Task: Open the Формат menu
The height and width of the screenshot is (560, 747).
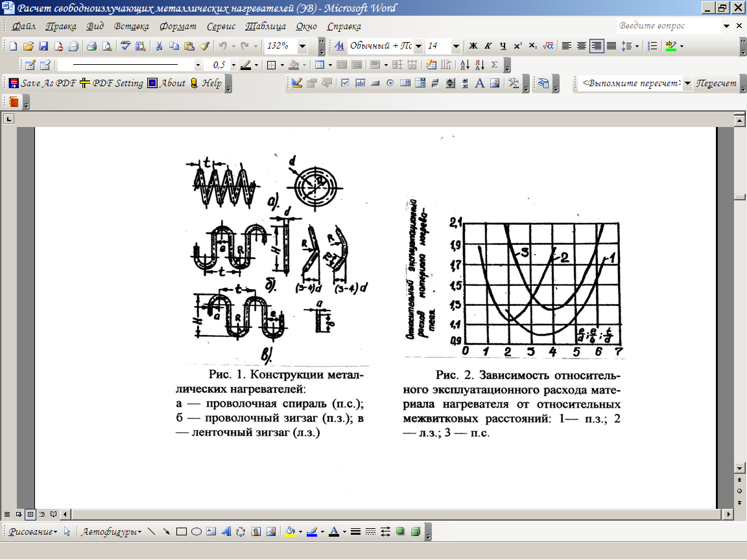Action: (178, 26)
